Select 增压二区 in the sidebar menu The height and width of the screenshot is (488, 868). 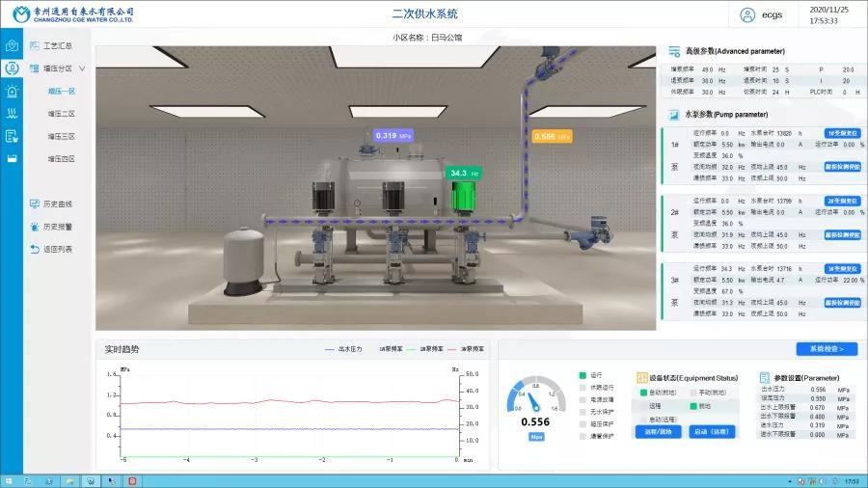pos(62,114)
